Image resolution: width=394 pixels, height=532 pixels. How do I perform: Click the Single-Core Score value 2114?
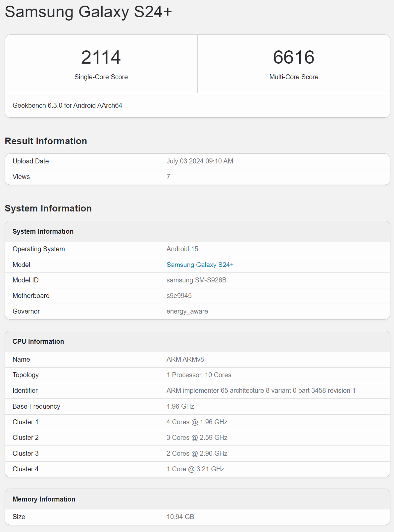[101, 57]
